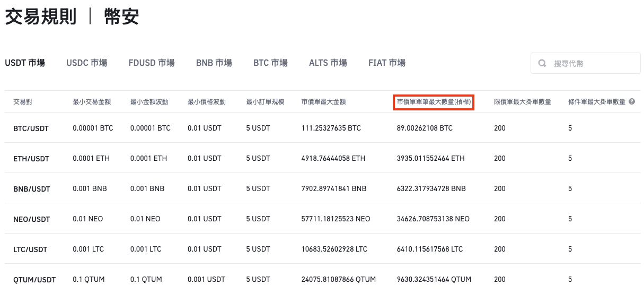Click the 0.1 QTUM minimum trade amount
The height and width of the screenshot is (293, 644).
[89, 279]
